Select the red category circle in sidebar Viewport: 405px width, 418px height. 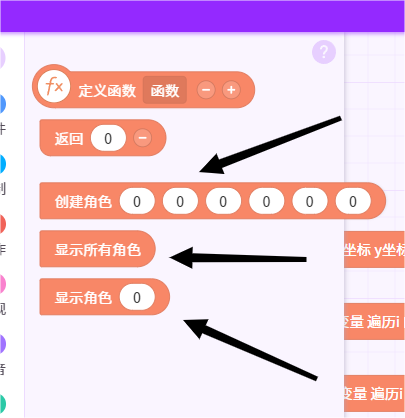2,224
